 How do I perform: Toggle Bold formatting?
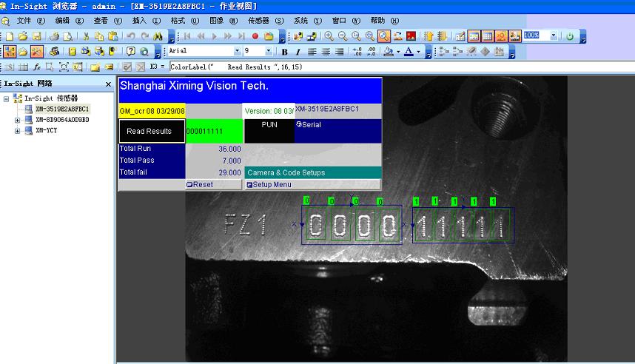285,52
